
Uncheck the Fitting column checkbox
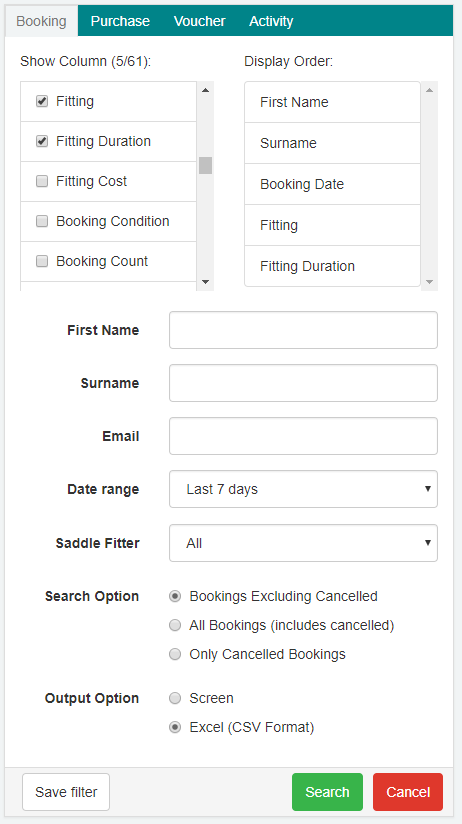[x=42, y=101]
